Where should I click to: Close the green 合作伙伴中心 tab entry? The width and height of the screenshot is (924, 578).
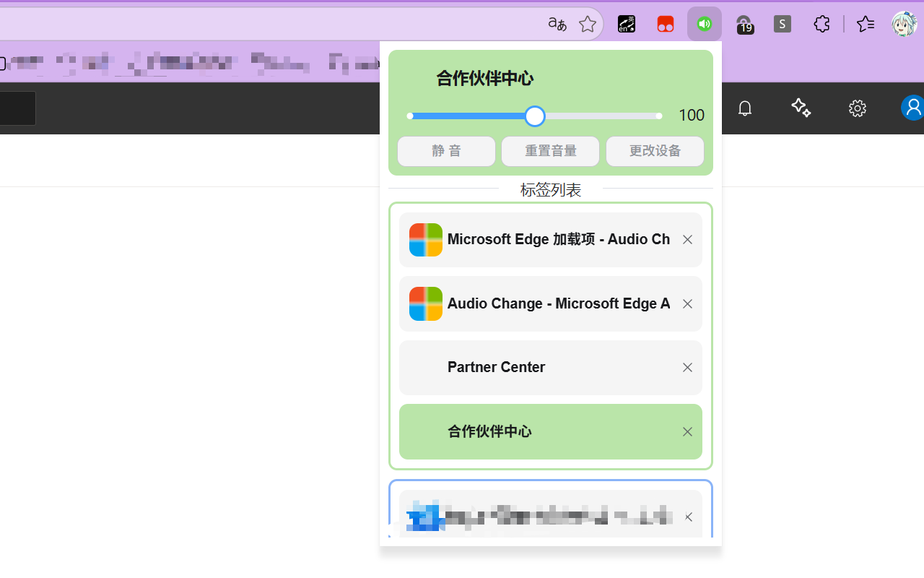(x=687, y=432)
